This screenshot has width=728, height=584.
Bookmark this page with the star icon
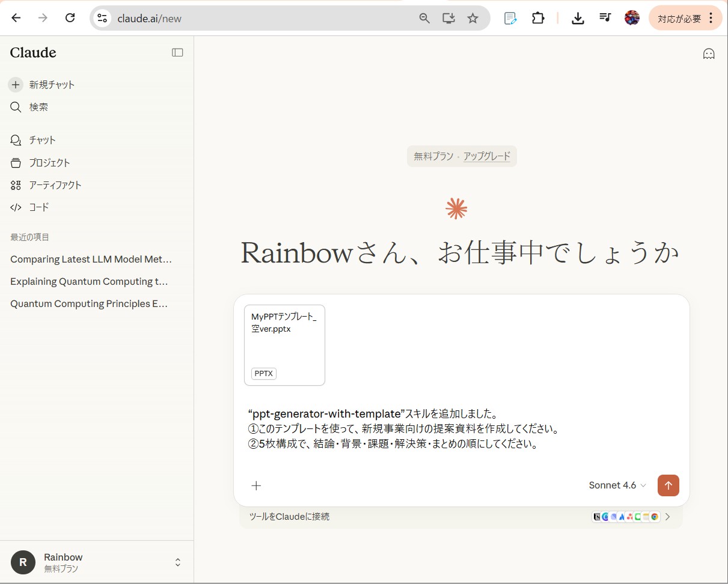coord(473,18)
